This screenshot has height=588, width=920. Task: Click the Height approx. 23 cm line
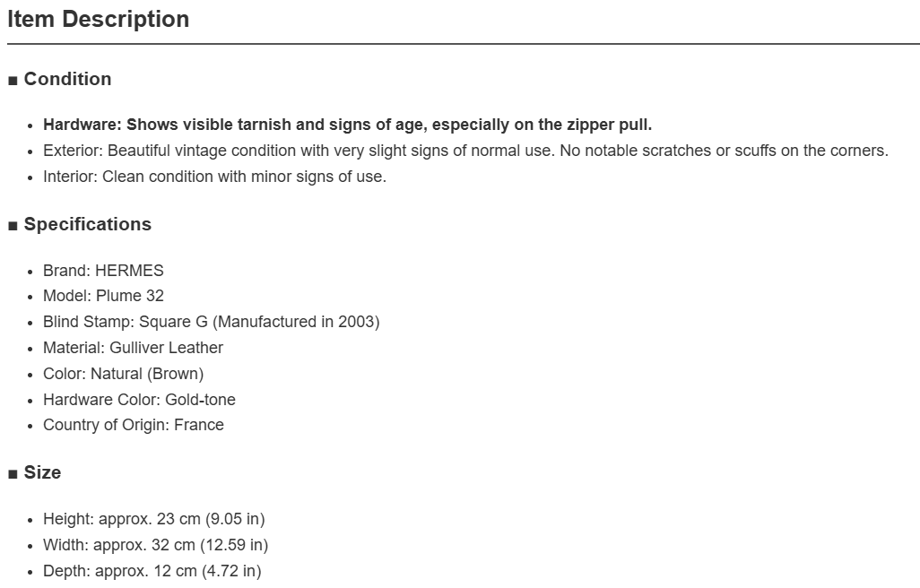(153, 519)
